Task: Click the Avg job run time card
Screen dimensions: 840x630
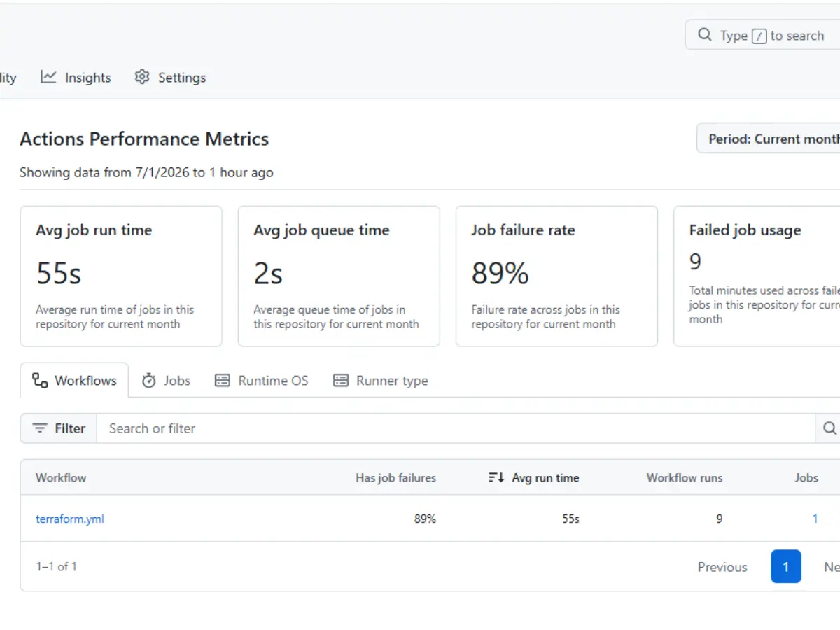Action: coord(121,276)
